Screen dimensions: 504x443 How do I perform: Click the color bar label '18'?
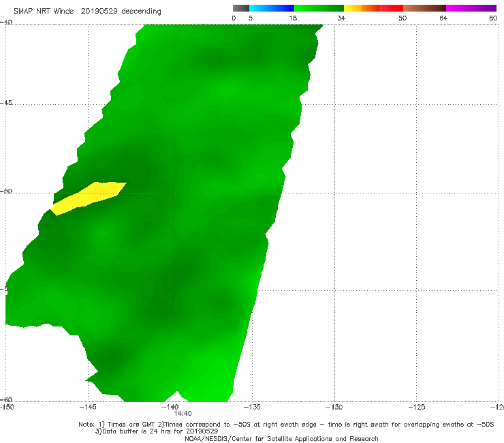pyautogui.click(x=293, y=18)
